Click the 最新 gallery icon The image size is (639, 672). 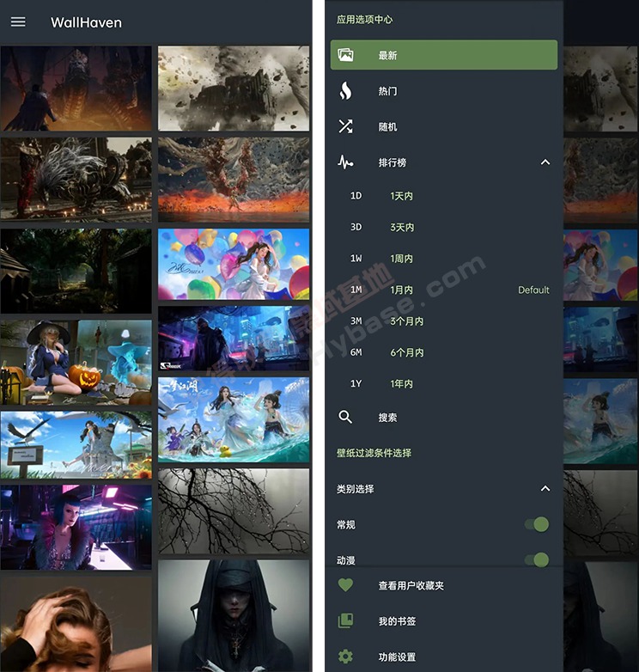point(345,55)
